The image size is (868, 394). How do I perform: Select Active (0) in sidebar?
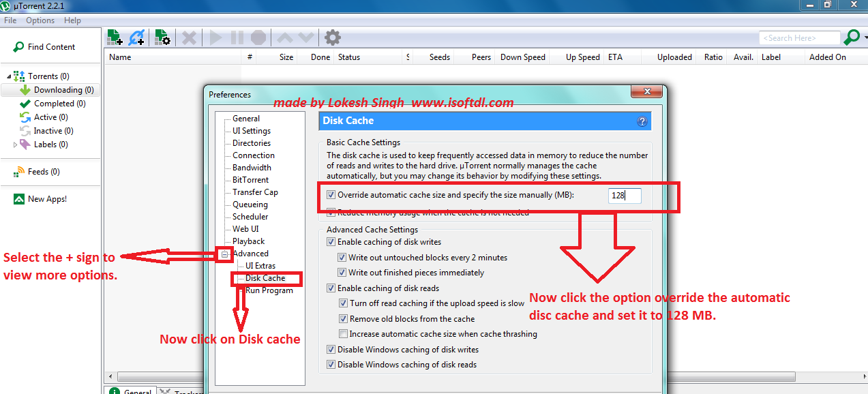[x=50, y=117]
